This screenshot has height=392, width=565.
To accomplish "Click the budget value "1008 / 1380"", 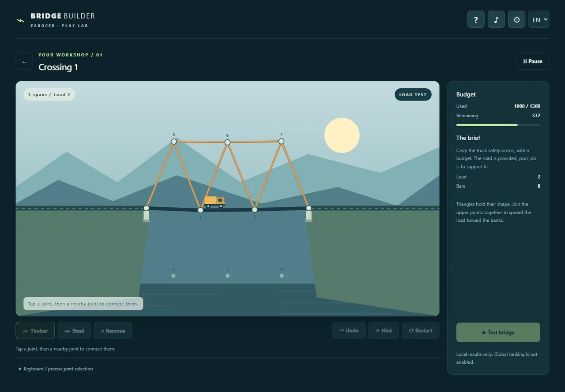I will pyautogui.click(x=527, y=106).
